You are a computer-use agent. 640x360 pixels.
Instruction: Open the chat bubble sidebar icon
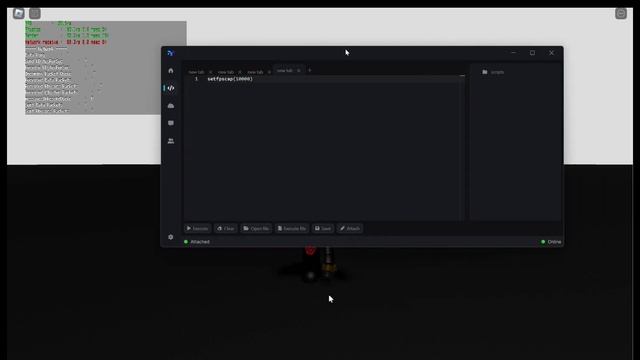point(171,123)
